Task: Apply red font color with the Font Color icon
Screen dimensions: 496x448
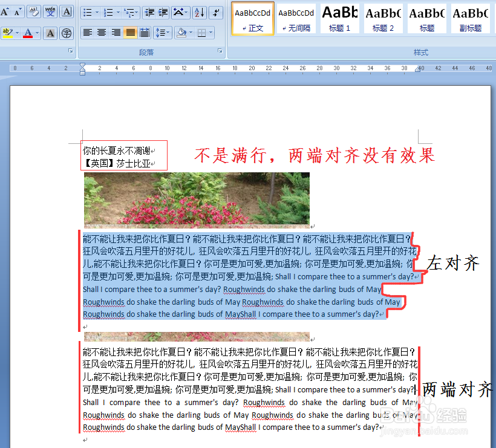Action: (x=27, y=31)
